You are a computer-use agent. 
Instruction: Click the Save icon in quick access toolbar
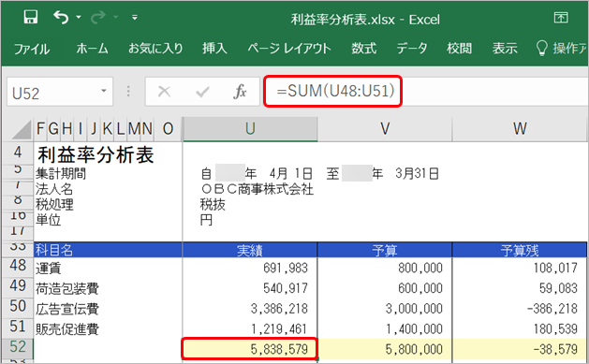[x=30, y=18]
